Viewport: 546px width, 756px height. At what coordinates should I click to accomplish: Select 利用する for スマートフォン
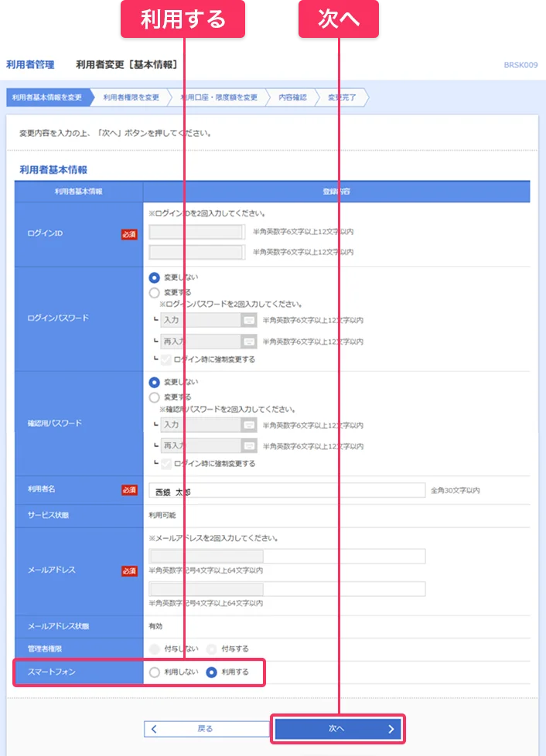point(211,672)
